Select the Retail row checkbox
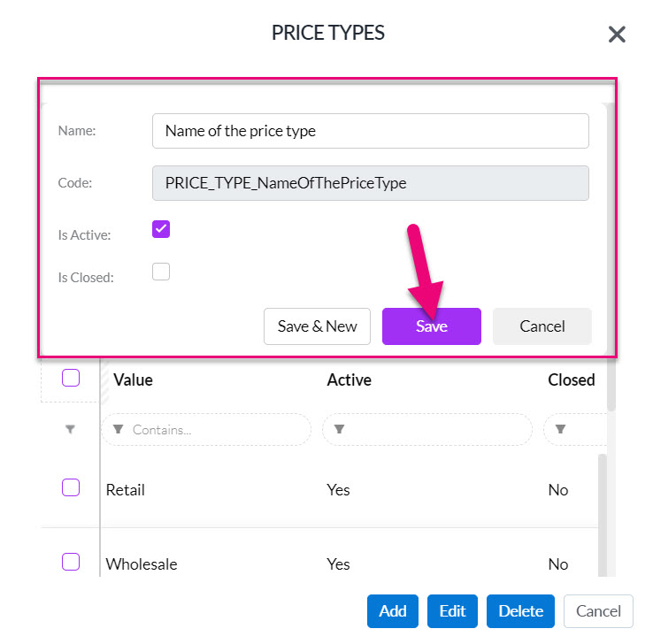 pos(71,487)
